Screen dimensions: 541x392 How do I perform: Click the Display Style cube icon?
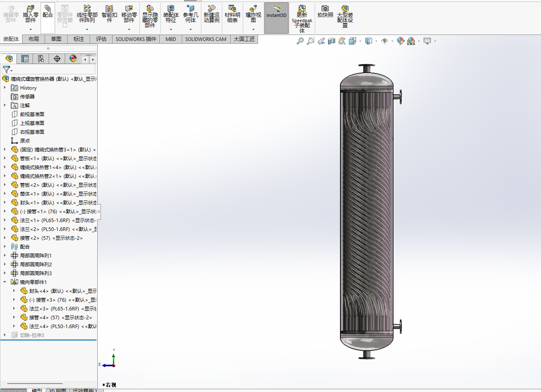[x=369, y=41]
